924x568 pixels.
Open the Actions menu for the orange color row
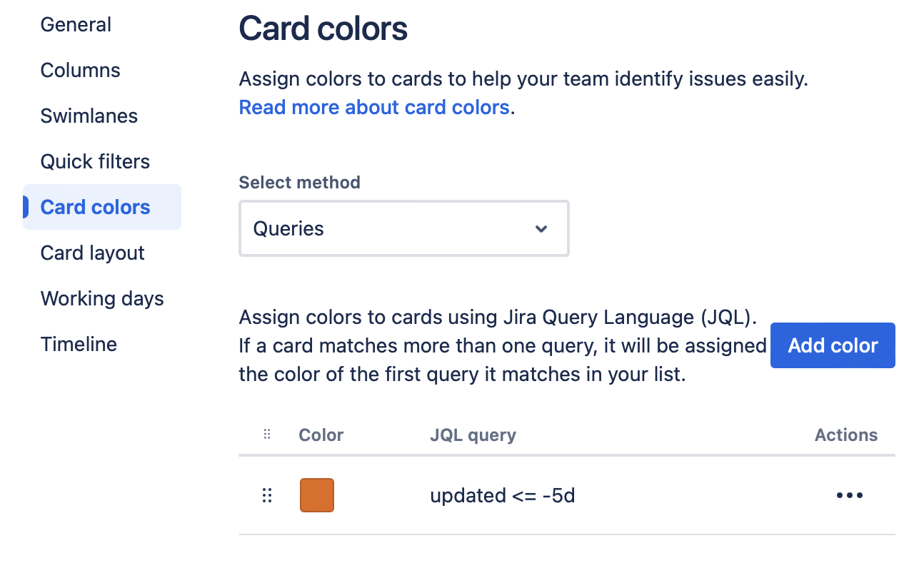849,495
